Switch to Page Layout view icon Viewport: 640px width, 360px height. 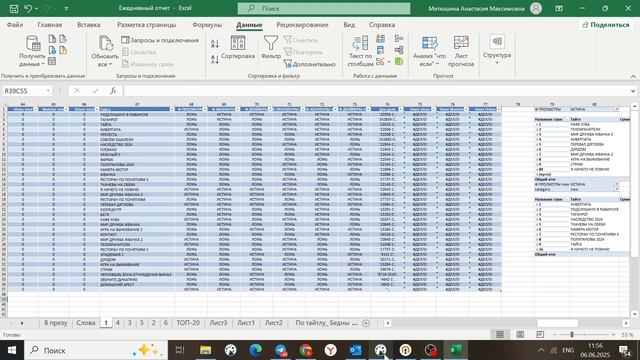(520, 334)
